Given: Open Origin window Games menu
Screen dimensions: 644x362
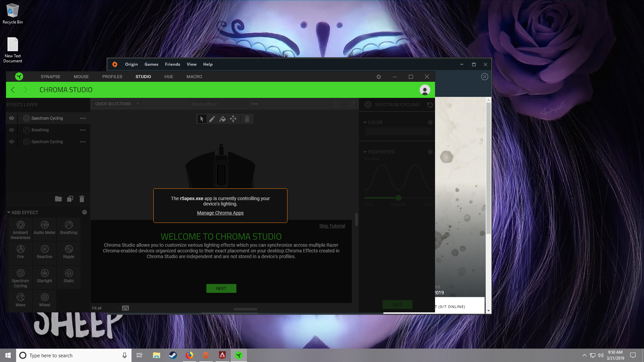Looking at the screenshot, I should point(151,64).
